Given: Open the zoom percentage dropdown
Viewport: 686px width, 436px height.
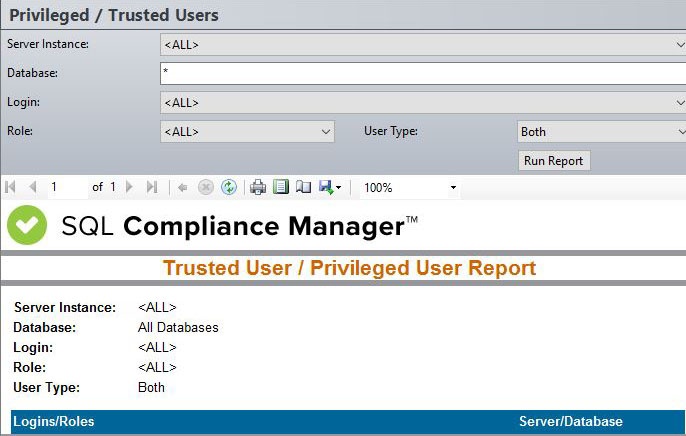Looking at the screenshot, I should click(x=453, y=187).
